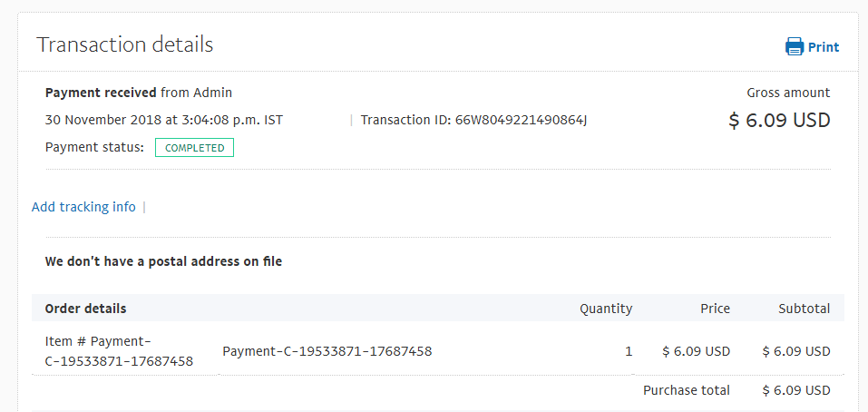Click the Subtotal column header
868x412 pixels.
click(805, 309)
